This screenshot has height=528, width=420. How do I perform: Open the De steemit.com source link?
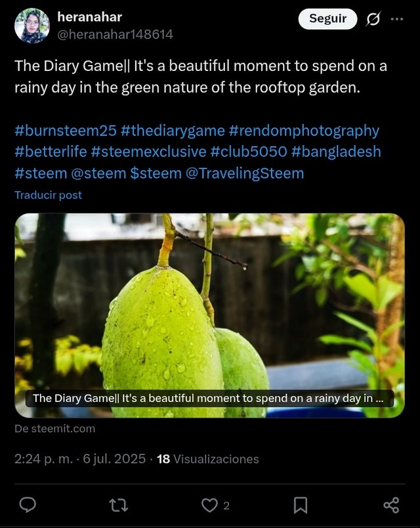pyautogui.click(x=55, y=429)
